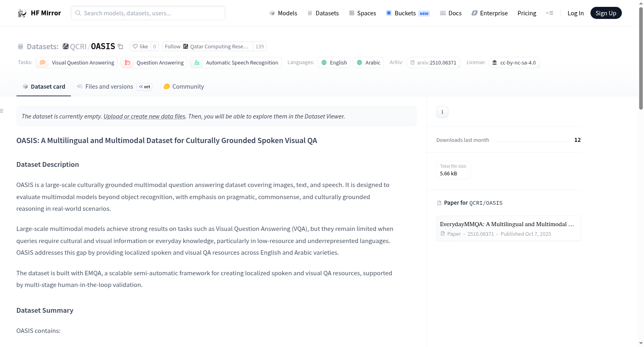644x347 pixels.
Task: Click the Dataset Description heading
Action: pos(47,164)
